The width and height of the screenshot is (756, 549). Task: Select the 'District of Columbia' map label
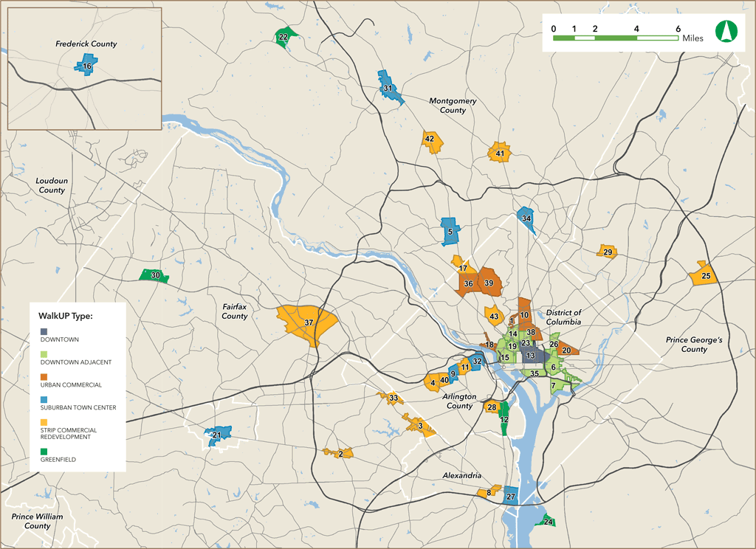coord(563,317)
